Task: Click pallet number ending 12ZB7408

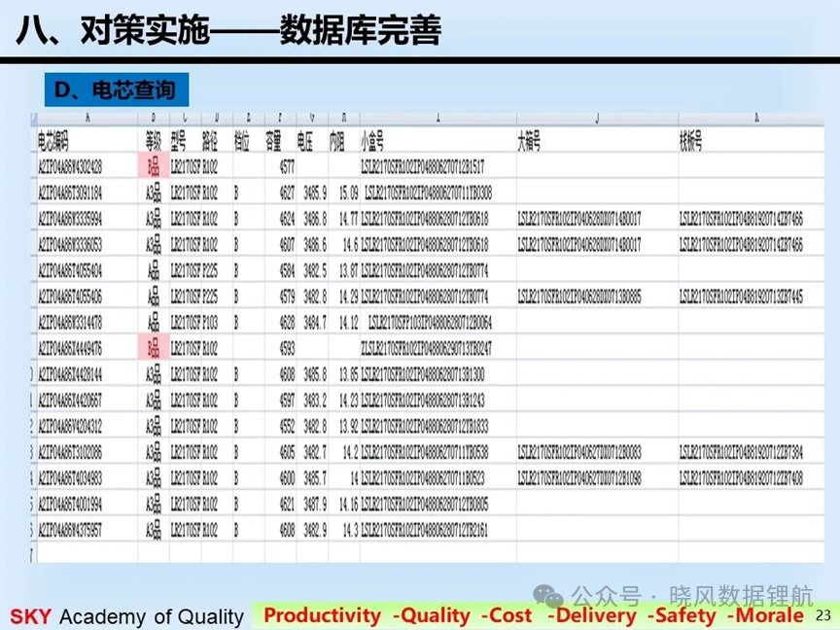Action: [x=742, y=478]
